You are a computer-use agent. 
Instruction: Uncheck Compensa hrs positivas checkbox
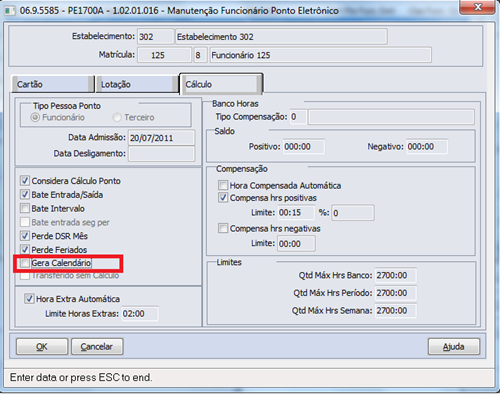click(x=223, y=197)
